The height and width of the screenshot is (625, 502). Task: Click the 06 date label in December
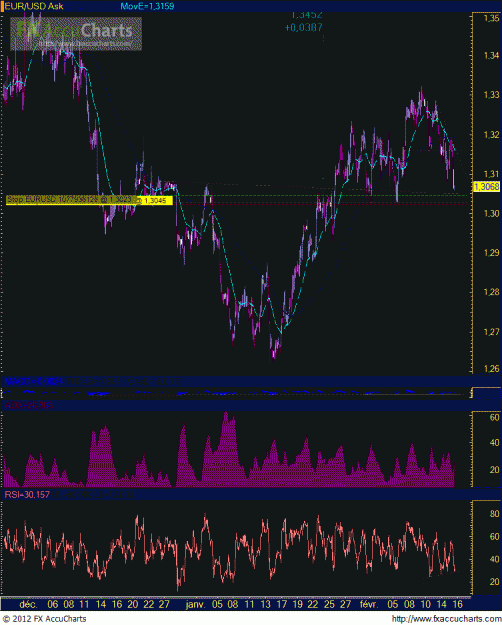pyautogui.click(x=53, y=604)
